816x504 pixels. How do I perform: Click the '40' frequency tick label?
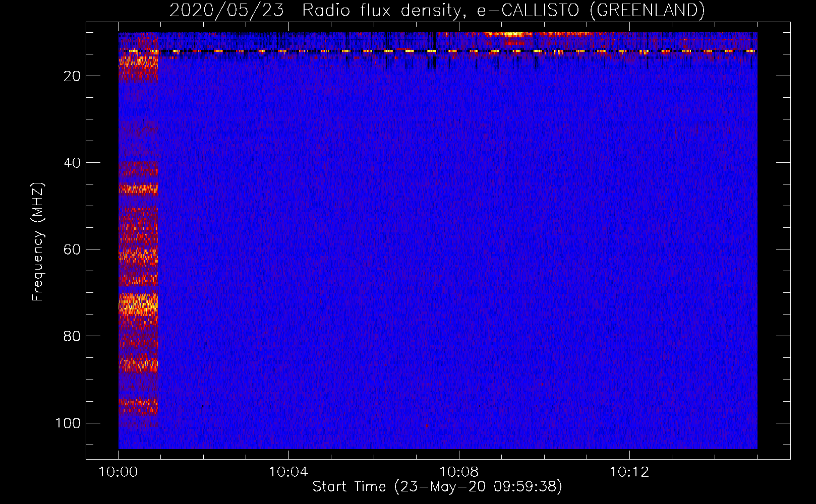pyautogui.click(x=72, y=163)
